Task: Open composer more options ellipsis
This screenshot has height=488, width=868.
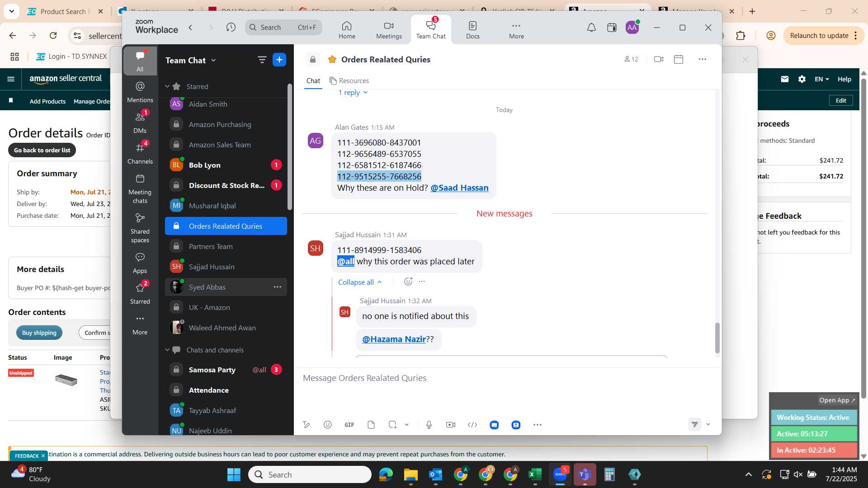Action: 538,425
